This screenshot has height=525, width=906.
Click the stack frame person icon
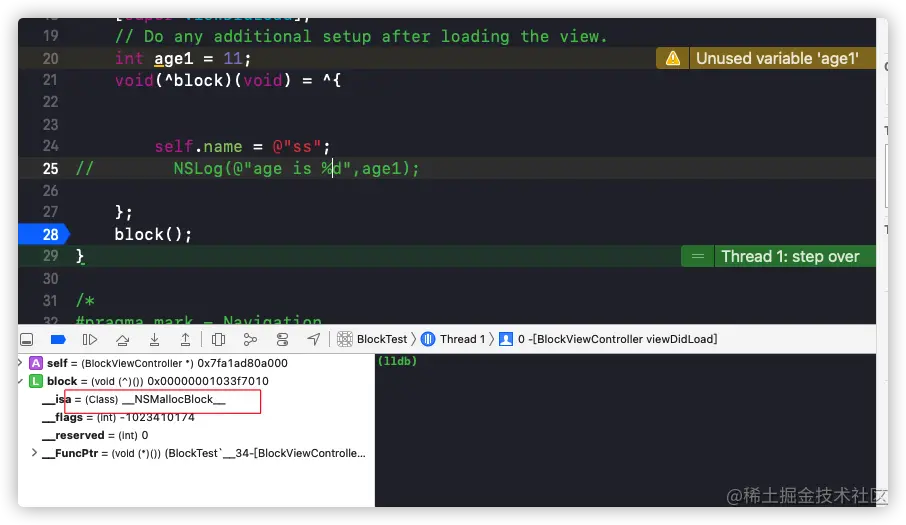click(x=506, y=339)
